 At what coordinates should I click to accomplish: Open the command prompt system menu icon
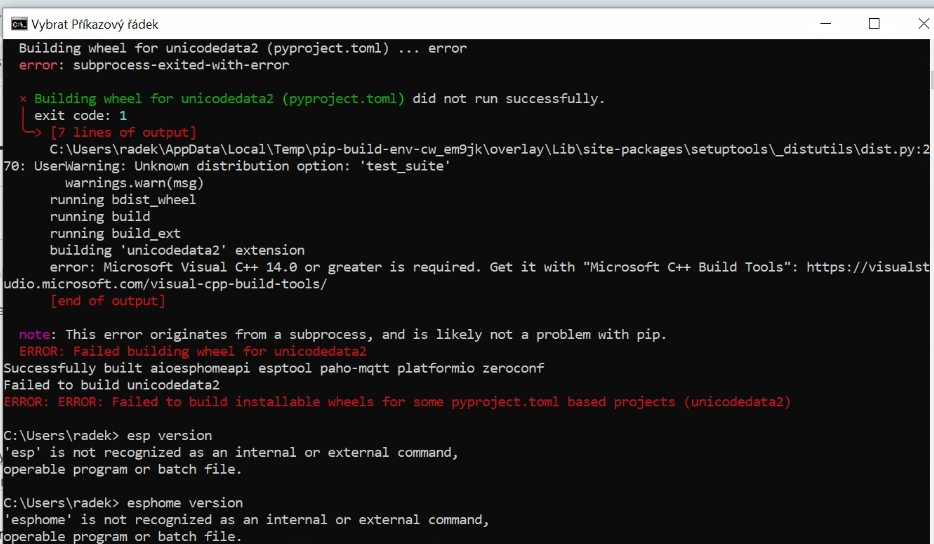pos(18,24)
